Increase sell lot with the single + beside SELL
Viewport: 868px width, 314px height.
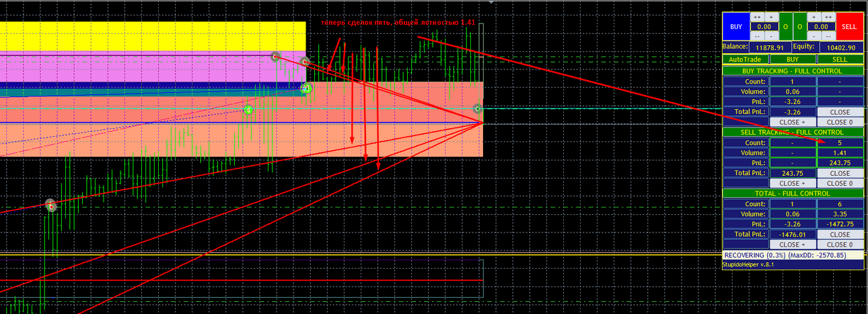(814, 17)
